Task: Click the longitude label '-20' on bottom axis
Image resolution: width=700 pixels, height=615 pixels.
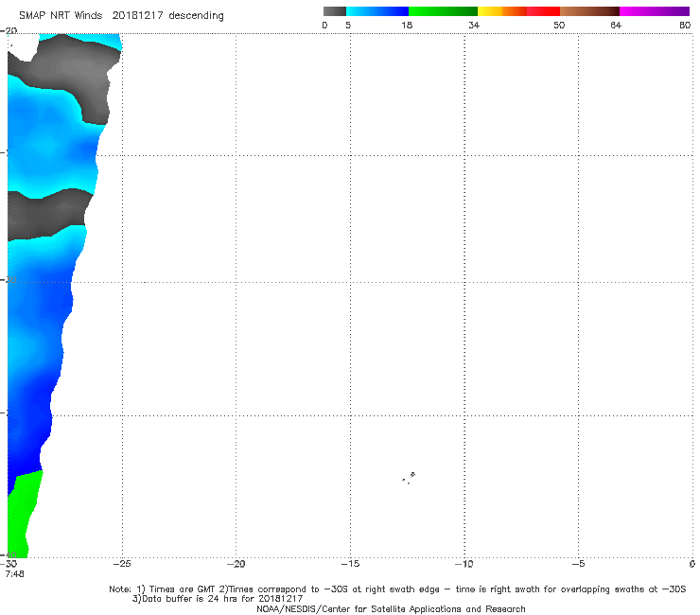Action: tap(236, 564)
